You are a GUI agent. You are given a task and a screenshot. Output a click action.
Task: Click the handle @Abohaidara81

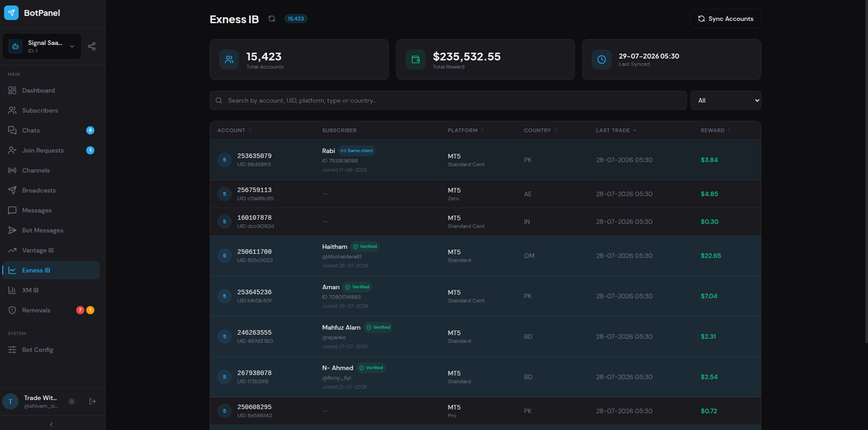(x=342, y=257)
